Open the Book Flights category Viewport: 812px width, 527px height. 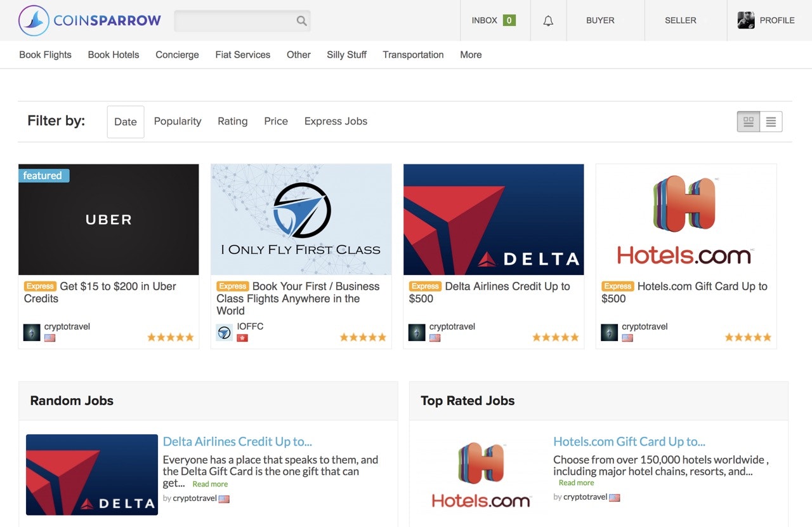[46, 55]
